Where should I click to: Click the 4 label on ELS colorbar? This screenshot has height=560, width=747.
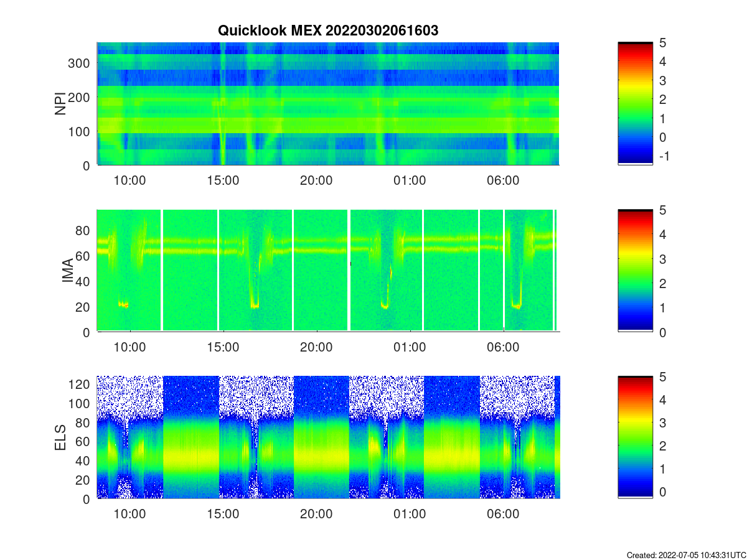pos(662,400)
